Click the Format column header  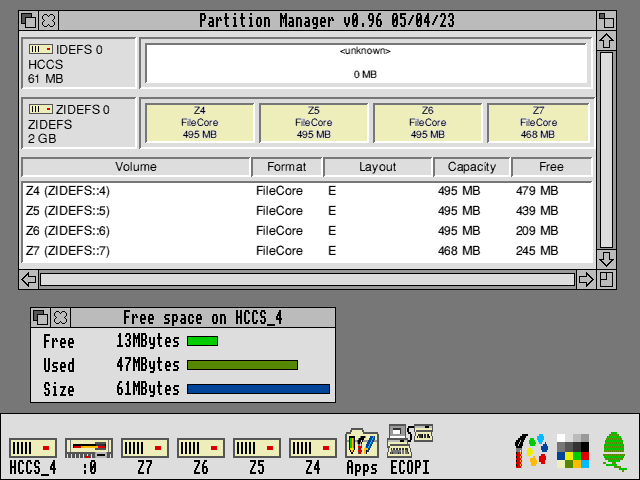pyautogui.click(x=287, y=167)
